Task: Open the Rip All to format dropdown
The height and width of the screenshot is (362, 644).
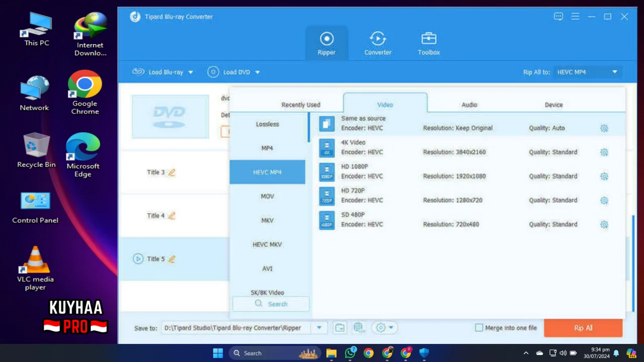Action: pos(587,72)
